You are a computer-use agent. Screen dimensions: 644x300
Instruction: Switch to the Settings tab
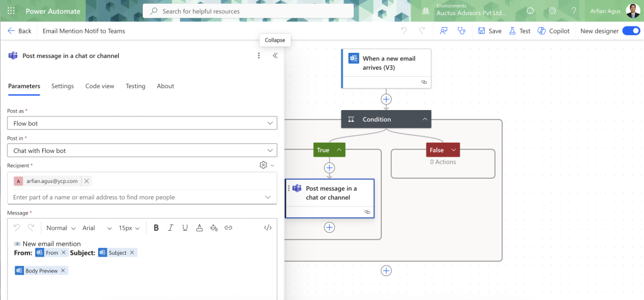click(62, 86)
